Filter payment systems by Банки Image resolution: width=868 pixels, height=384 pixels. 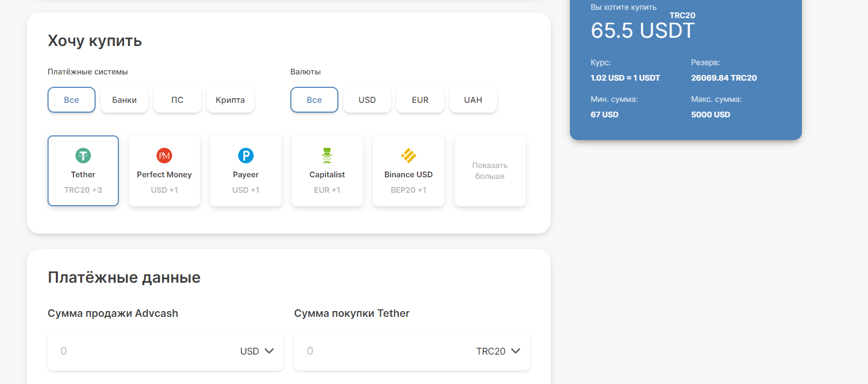pos(125,100)
